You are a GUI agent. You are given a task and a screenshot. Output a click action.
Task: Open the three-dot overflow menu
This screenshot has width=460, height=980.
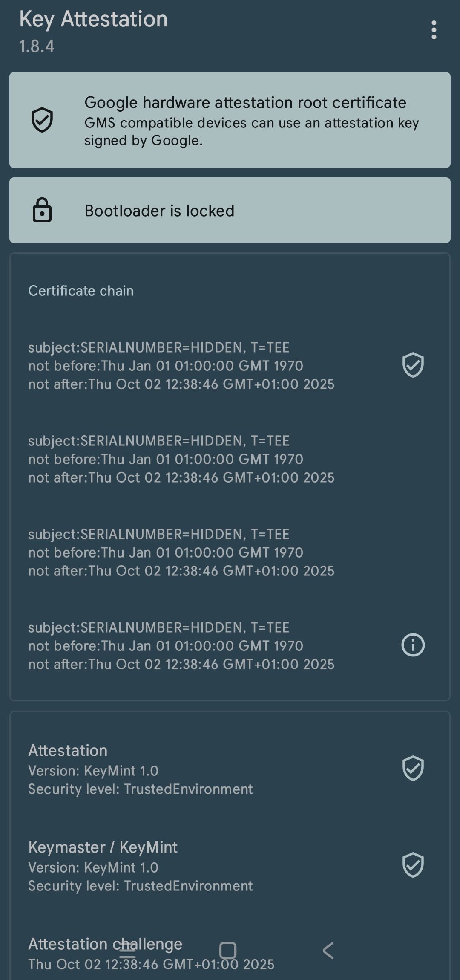pos(434,30)
